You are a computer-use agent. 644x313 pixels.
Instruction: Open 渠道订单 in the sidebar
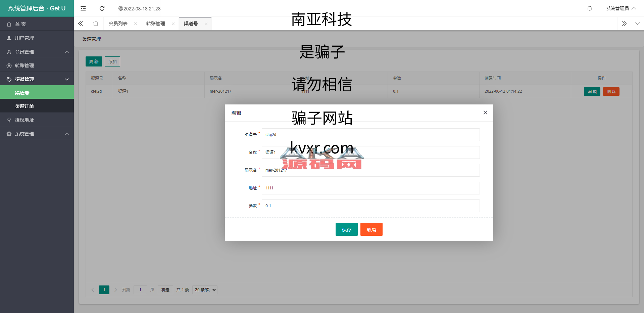coord(24,106)
